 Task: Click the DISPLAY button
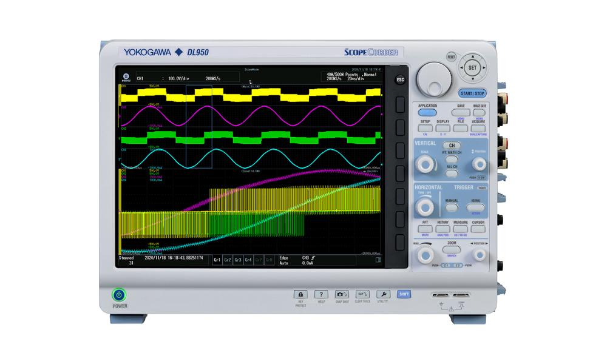[x=443, y=129]
